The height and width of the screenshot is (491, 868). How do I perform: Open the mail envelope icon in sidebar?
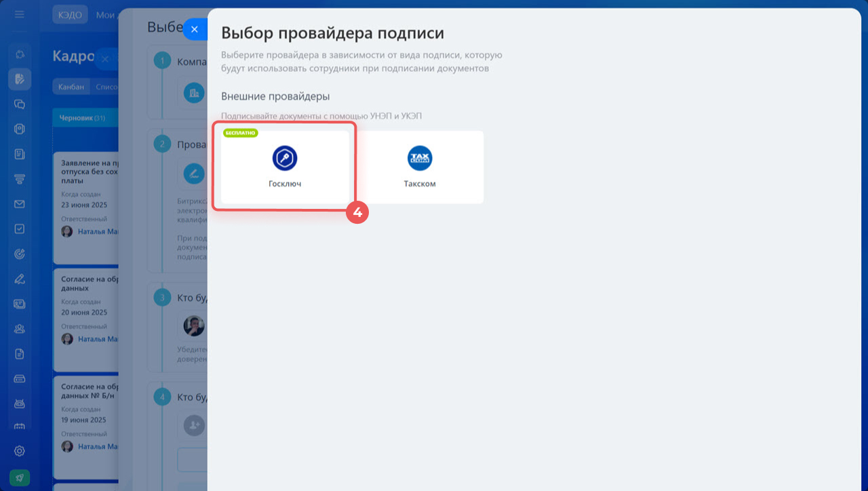[20, 204]
